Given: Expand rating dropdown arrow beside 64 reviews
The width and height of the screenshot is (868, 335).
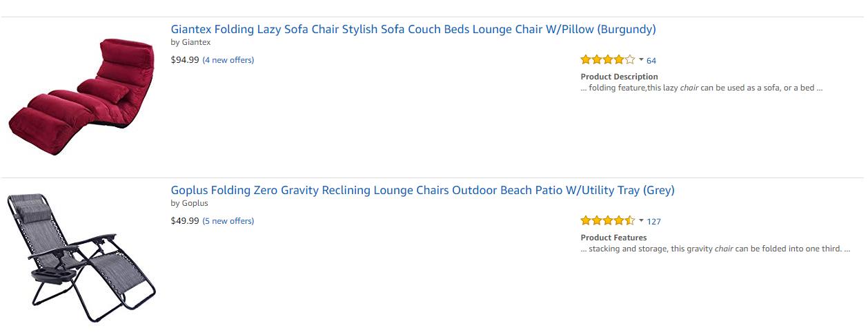Looking at the screenshot, I should tap(641, 60).
